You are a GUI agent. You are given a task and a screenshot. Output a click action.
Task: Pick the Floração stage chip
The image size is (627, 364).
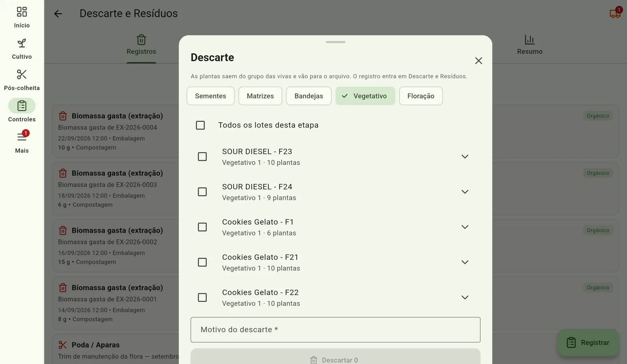coord(421,96)
